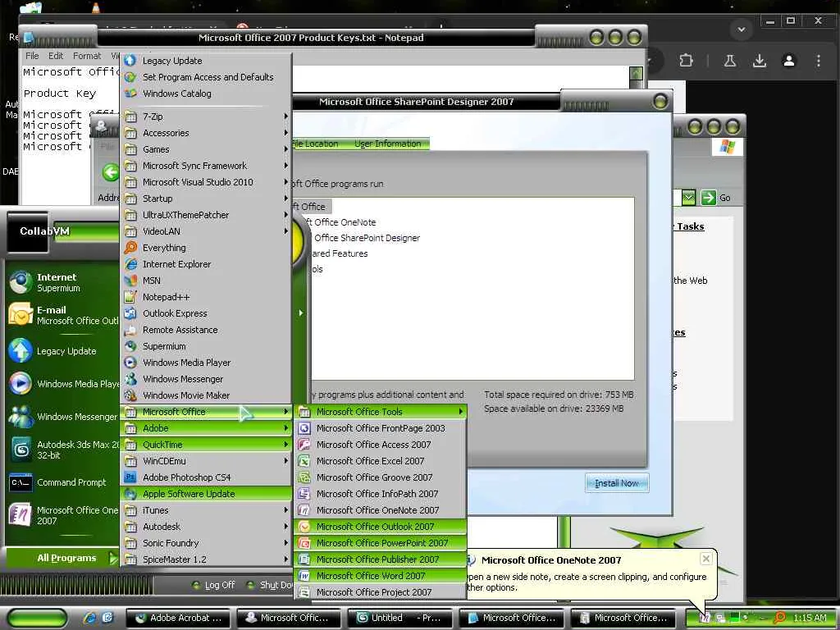840x630 pixels.
Task: Click the Start button on the taskbar
Action: [38, 619]
